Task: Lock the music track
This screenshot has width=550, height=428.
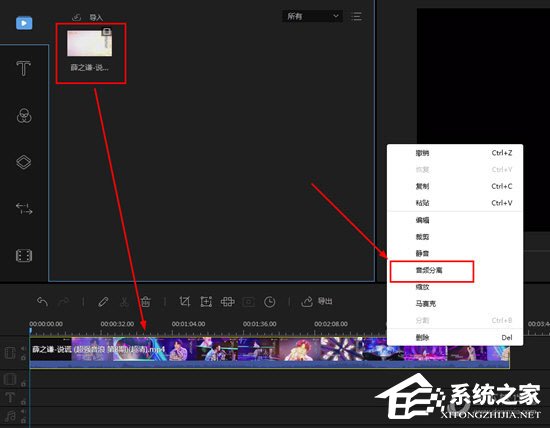Action: click(23, 420)
